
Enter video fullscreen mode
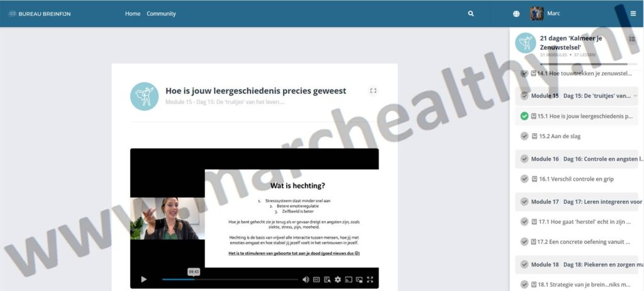pos(370,280)
